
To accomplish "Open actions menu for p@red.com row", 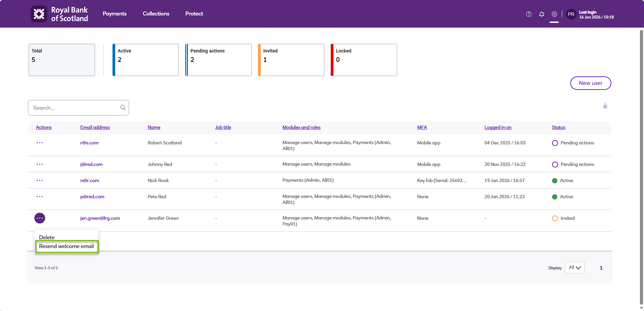I will 40,197.
